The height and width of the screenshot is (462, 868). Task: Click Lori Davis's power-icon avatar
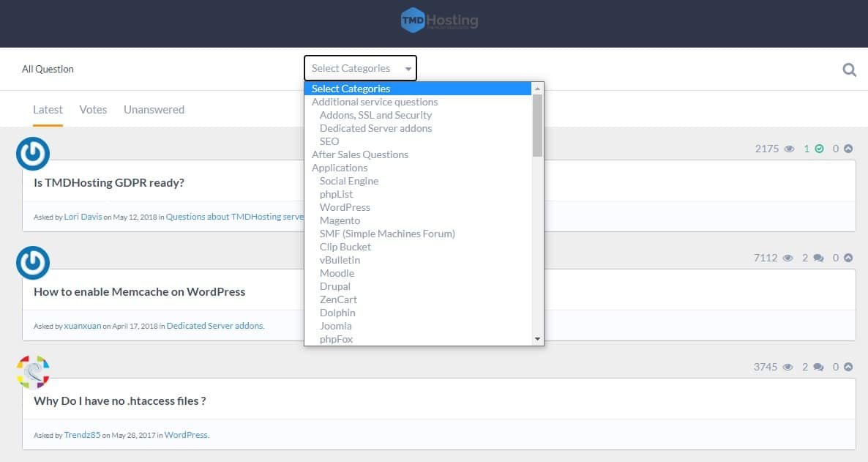[x=33, y=154]
